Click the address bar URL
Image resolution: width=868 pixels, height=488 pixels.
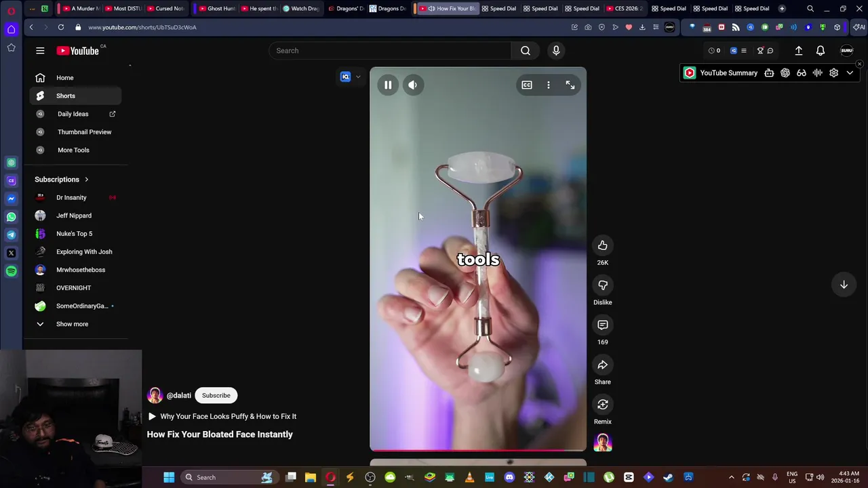coord(142,27)
